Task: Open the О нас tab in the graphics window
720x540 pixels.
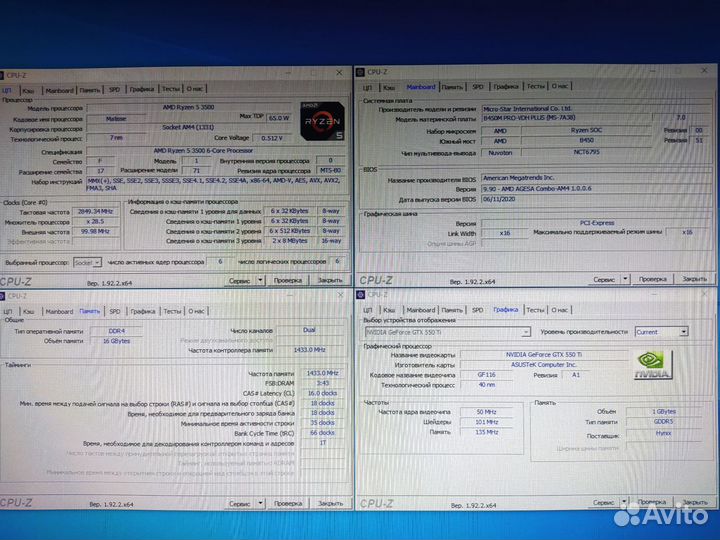Action: (x=559, y=310)
